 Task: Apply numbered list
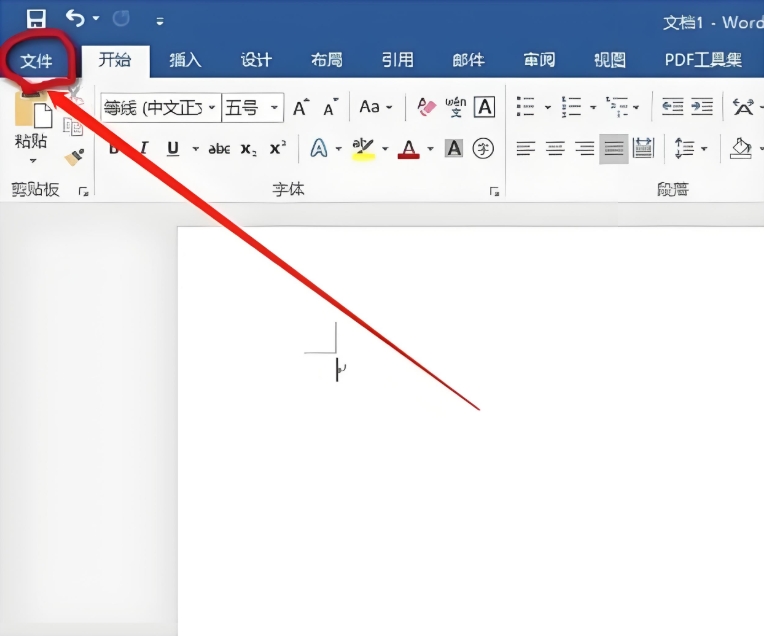coord(571,106)
